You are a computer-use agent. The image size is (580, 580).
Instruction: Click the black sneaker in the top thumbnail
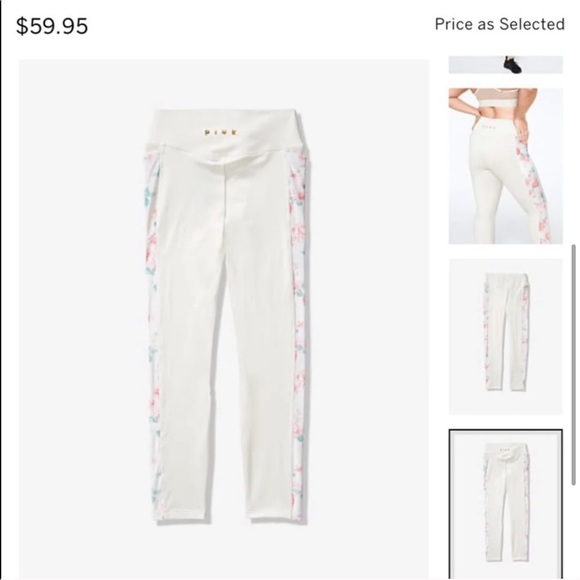coord(513,64)
